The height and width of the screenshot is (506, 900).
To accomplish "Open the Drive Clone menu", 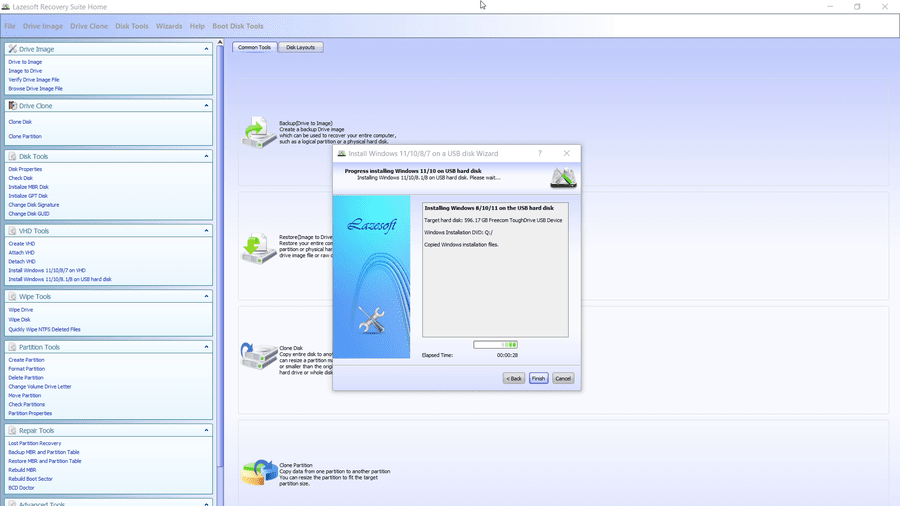I will tap(89, 26).
